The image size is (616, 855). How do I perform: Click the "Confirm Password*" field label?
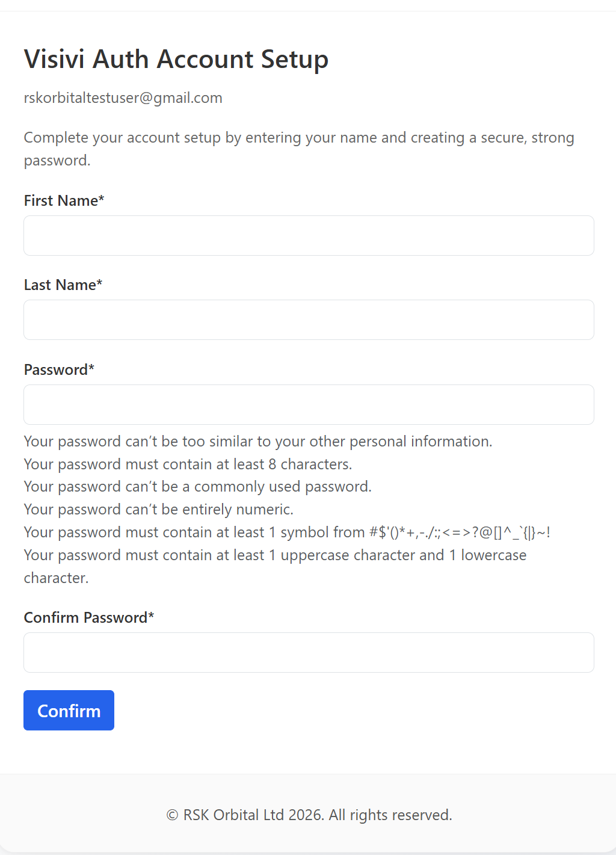coord(89,617)
